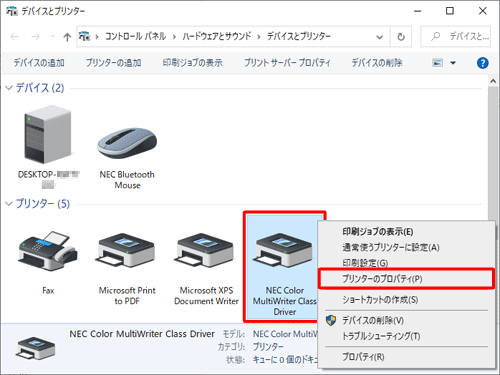Click the Devices and Printers title bar icon

pyautogui.click(x=12, y=11)
